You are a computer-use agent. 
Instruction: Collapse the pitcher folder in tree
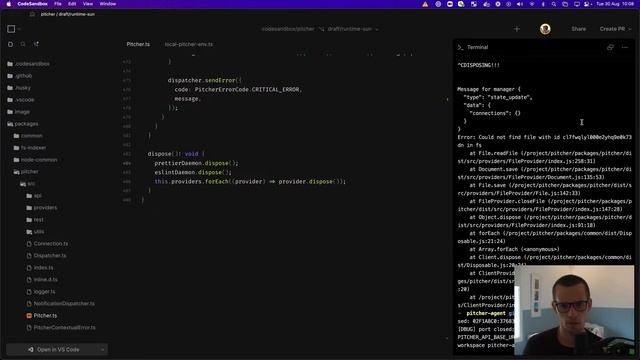click(26, 172)
